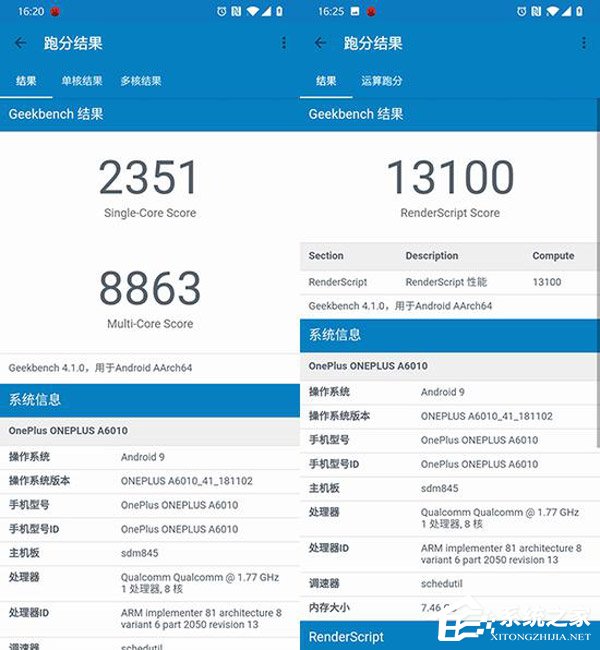Tap the Compute column header
This screenshot has width=600, height=650.
[553, 256]
